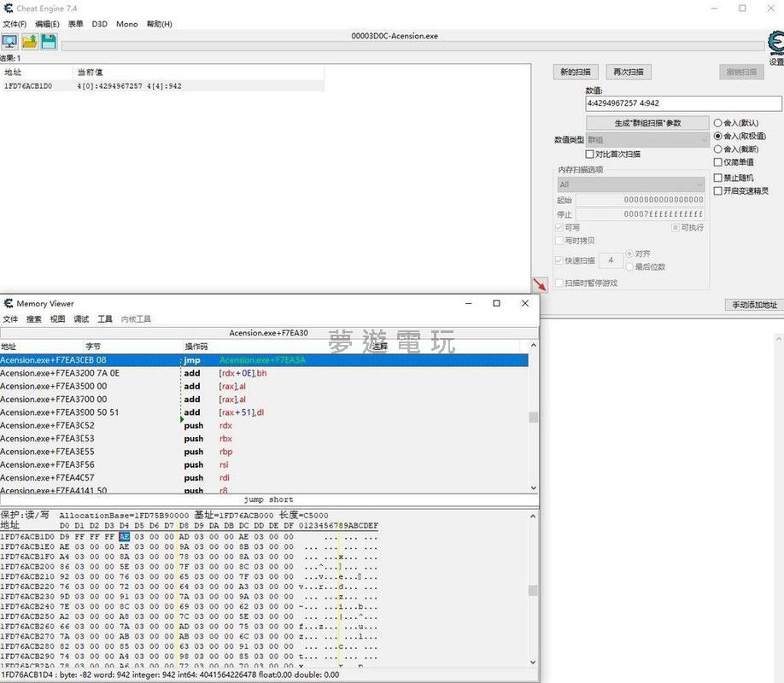The width and height of the screenshot is (784, 683).
Task: Click the open file folder icon
Action: pyautogui.click(x=30, y=41)
